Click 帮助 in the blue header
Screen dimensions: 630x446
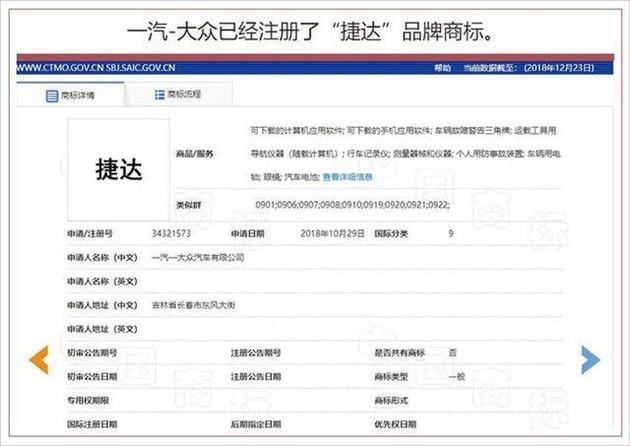(442, 68)
